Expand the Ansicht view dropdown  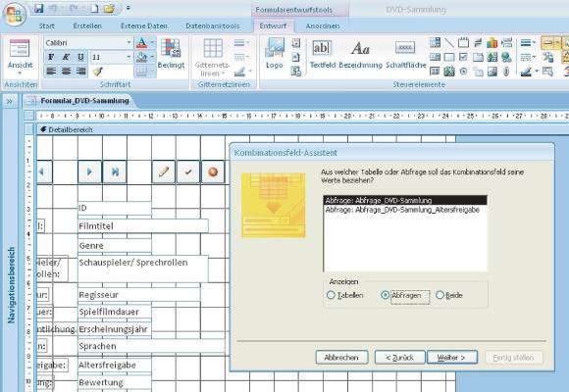pos(21,73)
